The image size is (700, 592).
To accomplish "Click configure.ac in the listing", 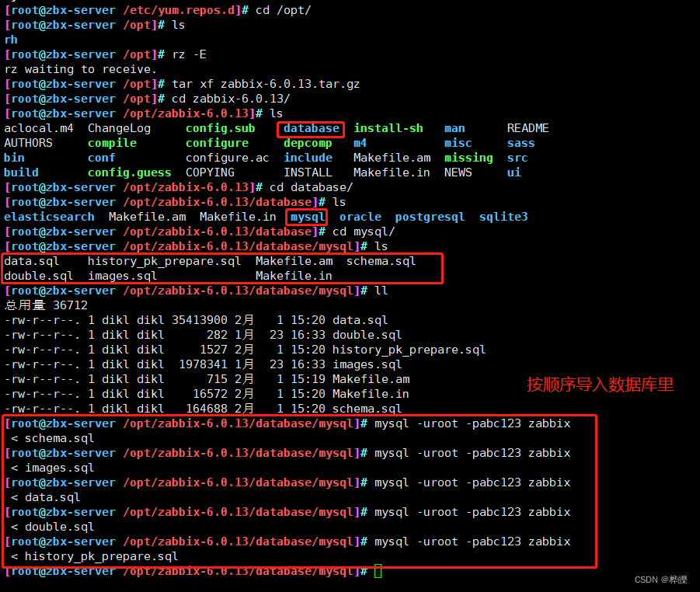I will click(227, 158).
